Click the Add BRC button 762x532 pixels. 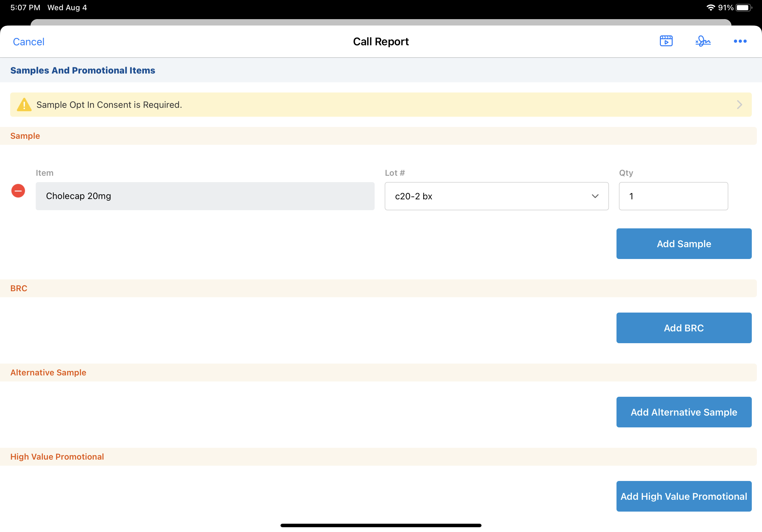pos(684,328)
